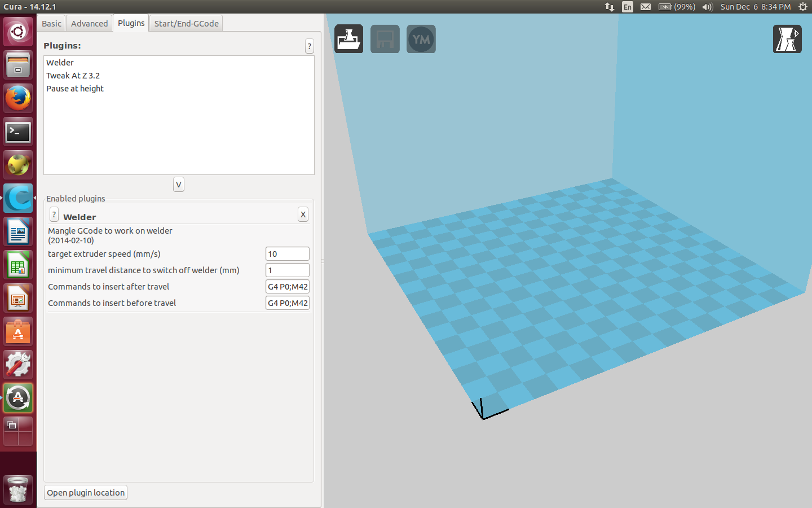Screen dimensions: 812x508
Task: Click the target extruder speed field
Action: pyautogui.click(x=287, y=254)
